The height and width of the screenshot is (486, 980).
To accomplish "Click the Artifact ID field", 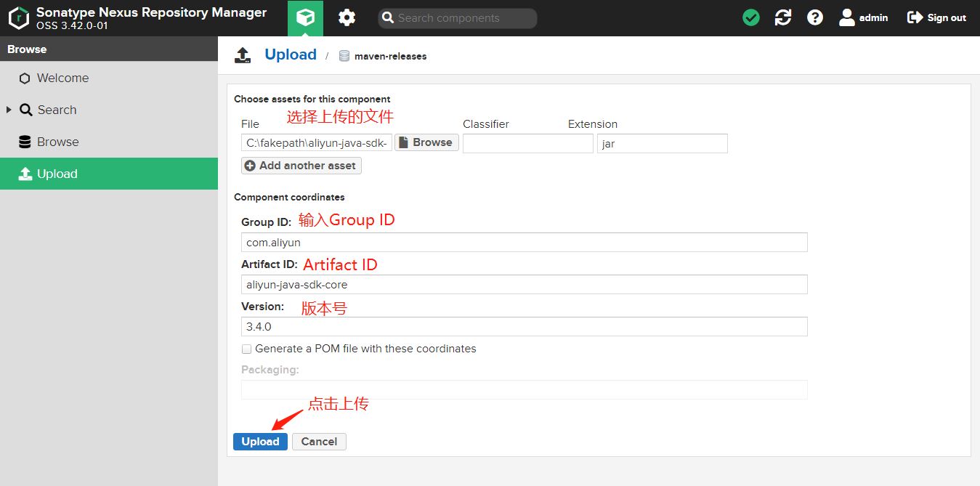I will click(x=525, y=284).
